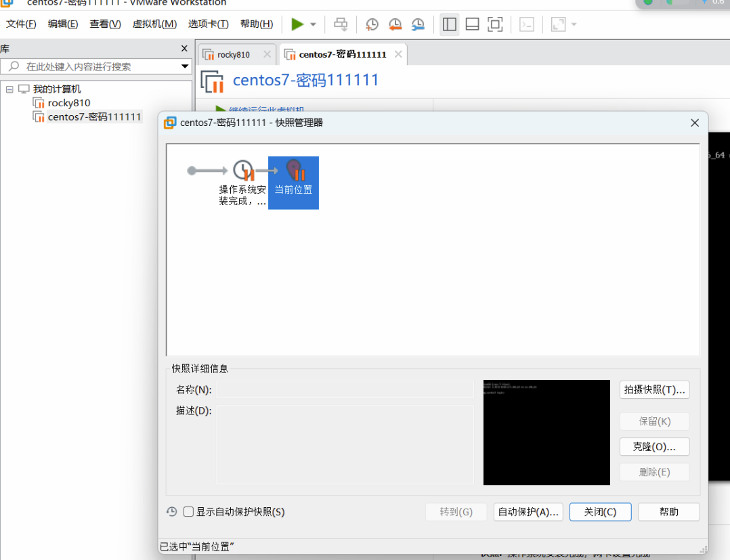The width and height of the screenshot is (730, 560).
Task: Click the stretch guest display icon
Action: pos(558,24)
